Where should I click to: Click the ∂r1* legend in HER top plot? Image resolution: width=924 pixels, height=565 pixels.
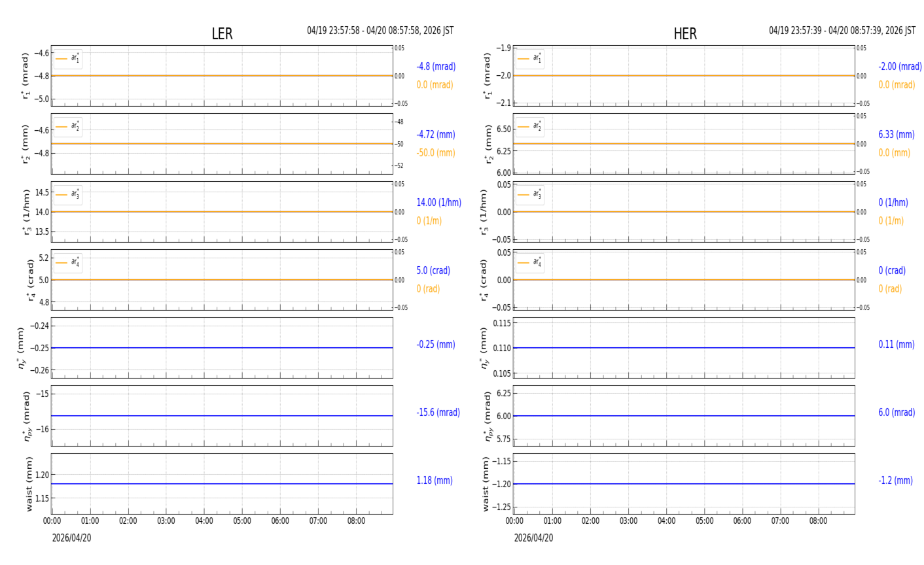click(x=530, y=59)
